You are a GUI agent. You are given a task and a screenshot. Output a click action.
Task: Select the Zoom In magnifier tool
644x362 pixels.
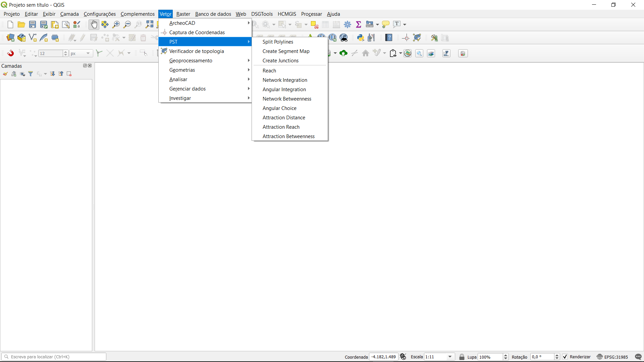click(x=116, y=24)
